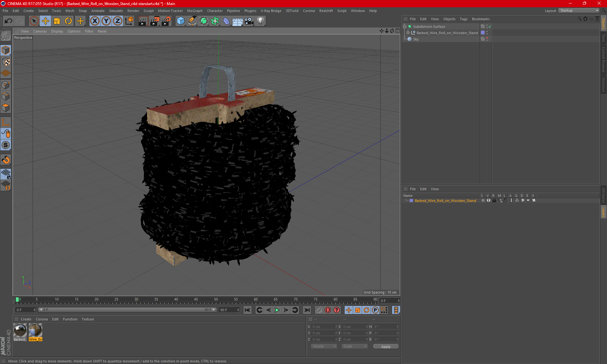Open Object Manager Tags menu

[463, 19]
